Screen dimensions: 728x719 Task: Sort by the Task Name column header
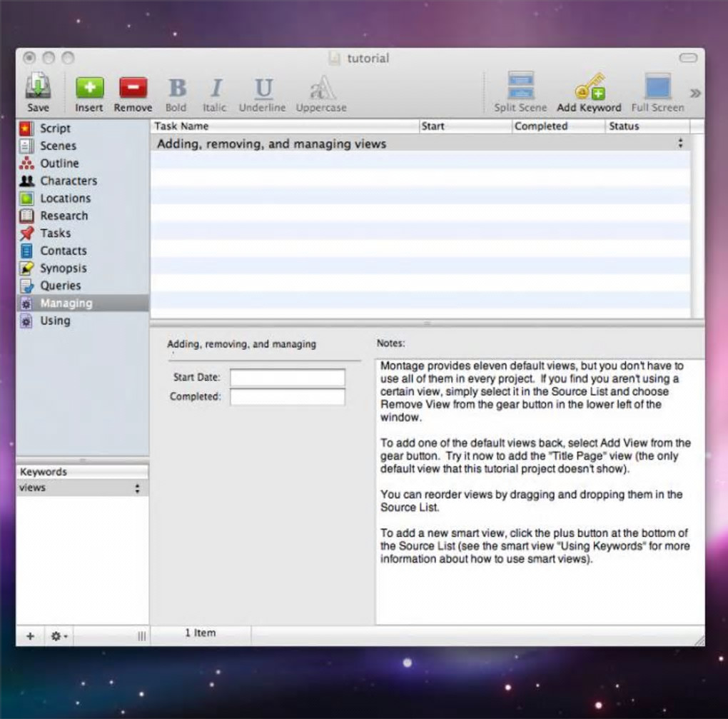[x=285, y=126]
